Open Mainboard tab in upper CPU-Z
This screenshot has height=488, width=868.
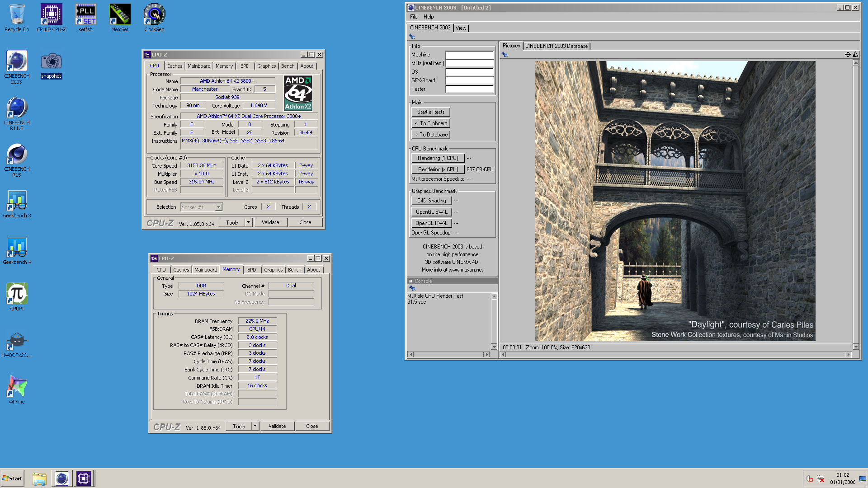tap(199, 66)
